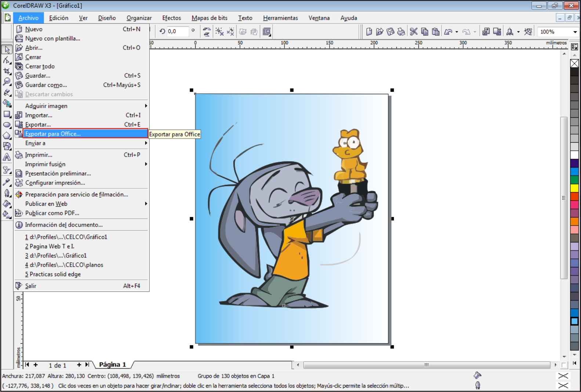
Task: Open recent file 2 Pagina Web T e I
Action: point(81,246)
